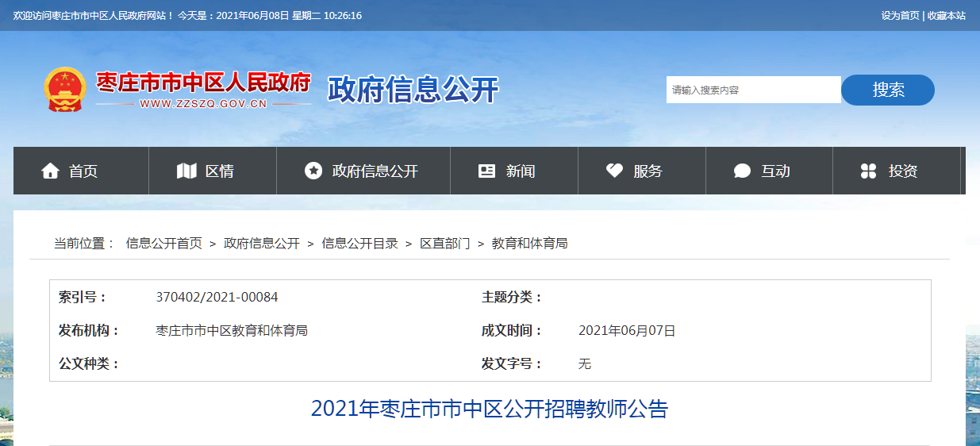Click the national emblem logo
Image resolution: width=980 pixels, height=446 pixels.
(x=64, y=89)
